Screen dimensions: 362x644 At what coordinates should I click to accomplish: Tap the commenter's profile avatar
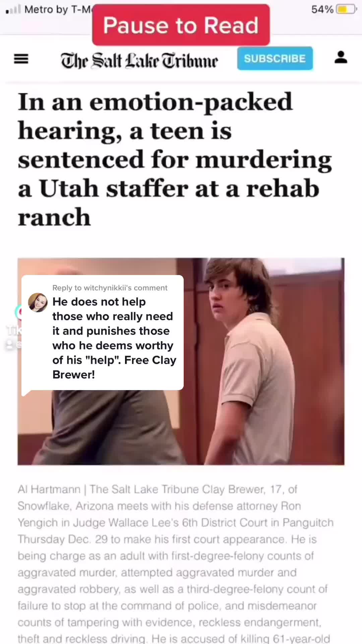click(38, 302)
